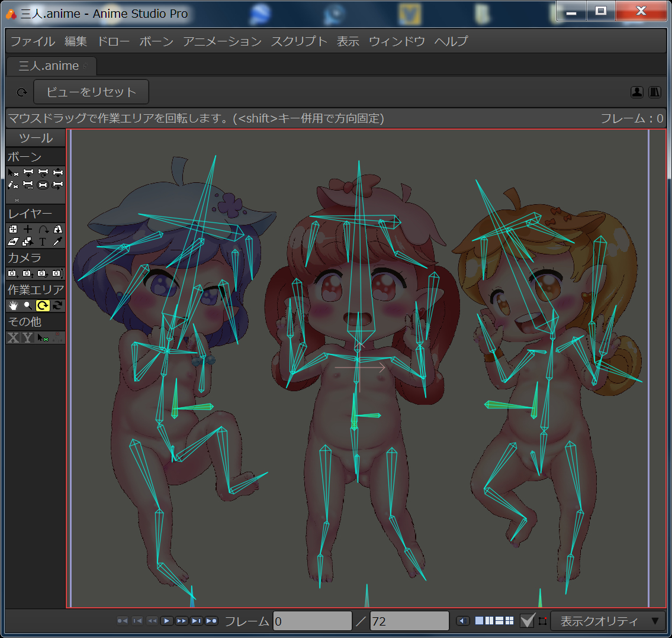Switch to single-pane view layout
Screen dimensions: 672x638
coord(479,621)
